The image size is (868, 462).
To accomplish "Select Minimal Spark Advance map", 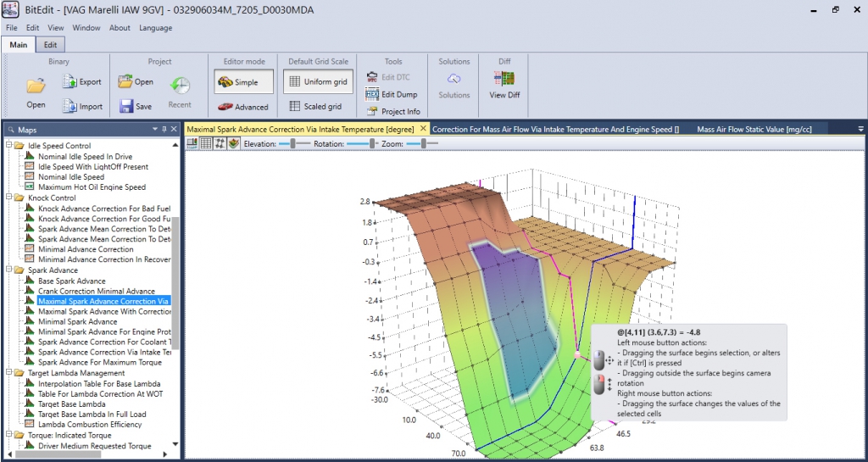I will coord(77,321).
